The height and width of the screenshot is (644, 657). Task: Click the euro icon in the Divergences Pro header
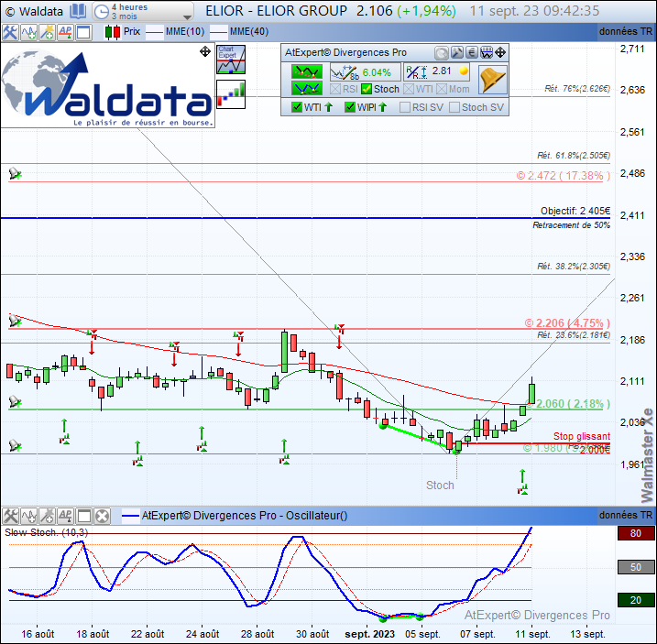pyautogui.click(x=472, y=53)
